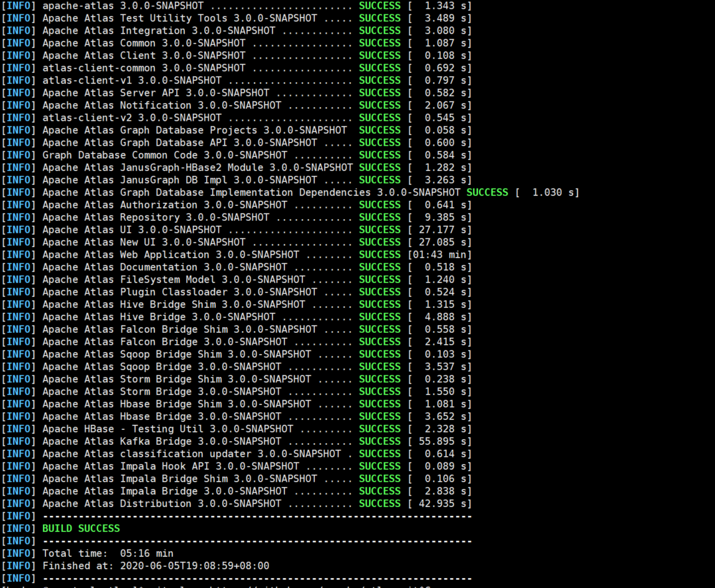Click 'Apache Atlas Authorization 3.0.0-SNAPSHOT' text
The height and width of the screenshot is (588, 715).
pos(165,205)
